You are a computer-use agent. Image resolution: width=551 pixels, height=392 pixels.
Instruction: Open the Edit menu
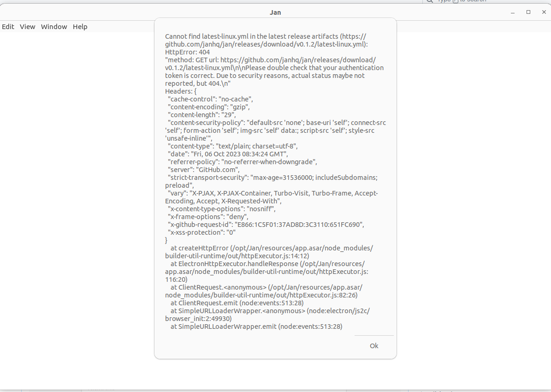pyautogui.click(x=8, y=27)
